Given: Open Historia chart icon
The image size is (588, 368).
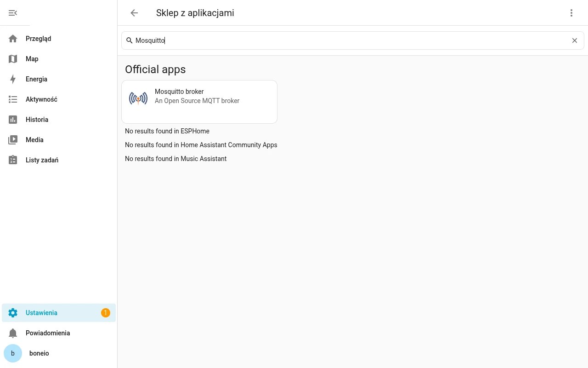Looking at the screenshot, I should pos(13,120).
